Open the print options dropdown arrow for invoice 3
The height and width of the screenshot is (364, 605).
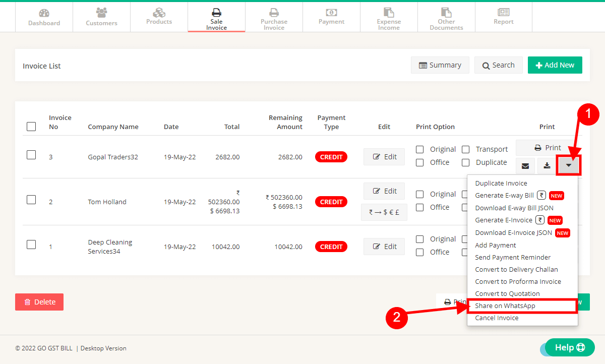568,165
